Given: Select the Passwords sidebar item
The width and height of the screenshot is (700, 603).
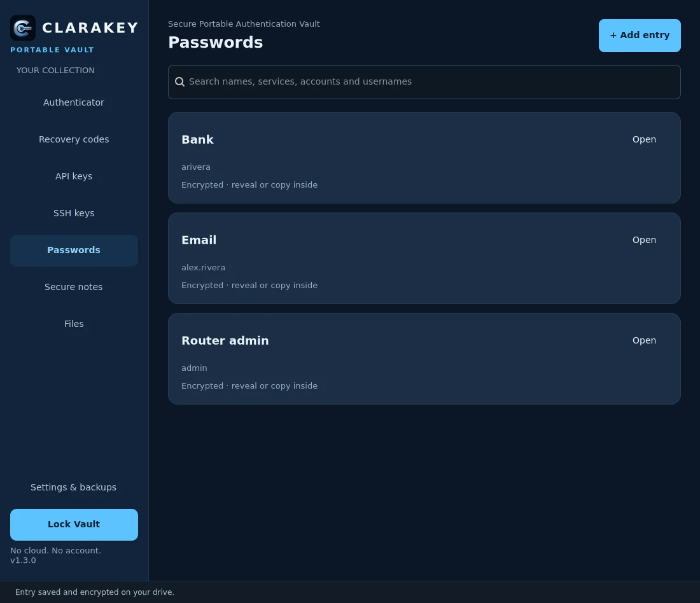Looking at the screenshot, I should point(74,251).
